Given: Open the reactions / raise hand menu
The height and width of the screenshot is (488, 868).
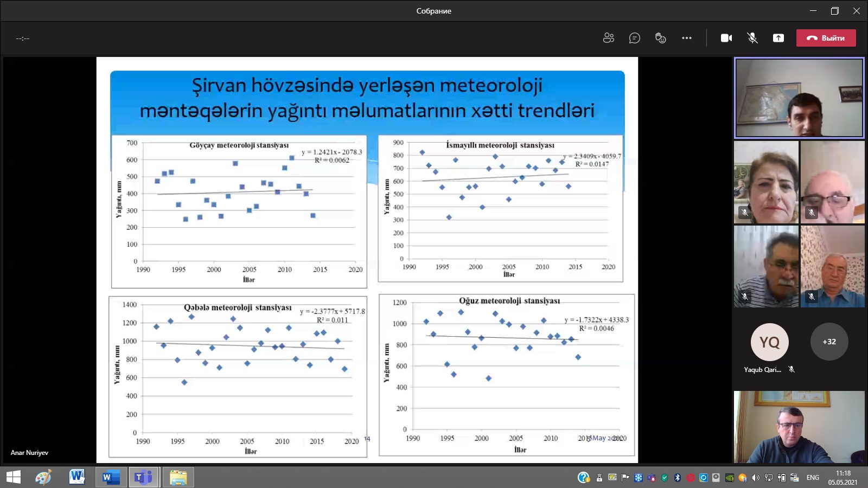Looking at the screenshot, I should pyautogui.click(x=661, y=38).
